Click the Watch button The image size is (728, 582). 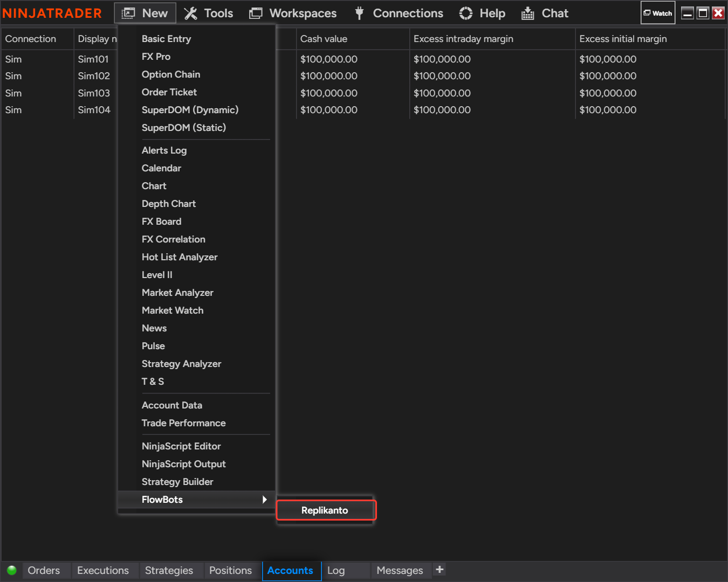658,13
